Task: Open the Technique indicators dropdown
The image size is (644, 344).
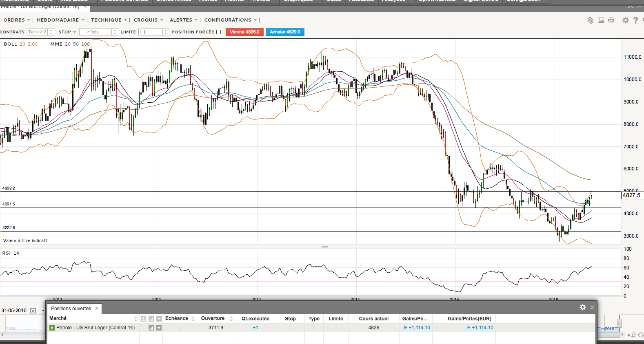Action: (109, 20)
